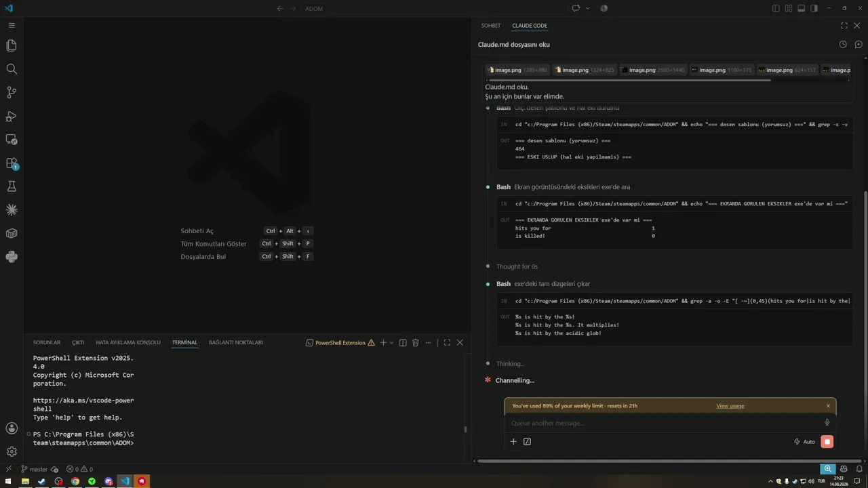Open the Remote Explorer view
The image size is (868, 488).
tap(12, 140)
